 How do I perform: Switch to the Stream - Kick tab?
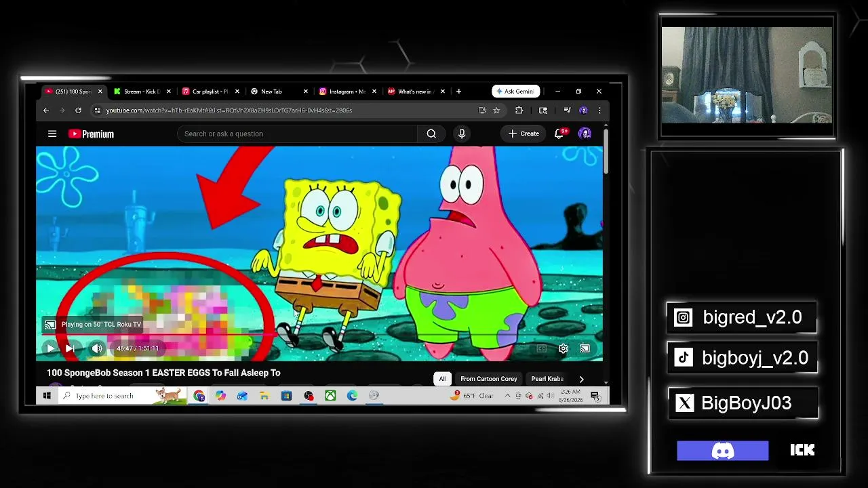[141, 91]
